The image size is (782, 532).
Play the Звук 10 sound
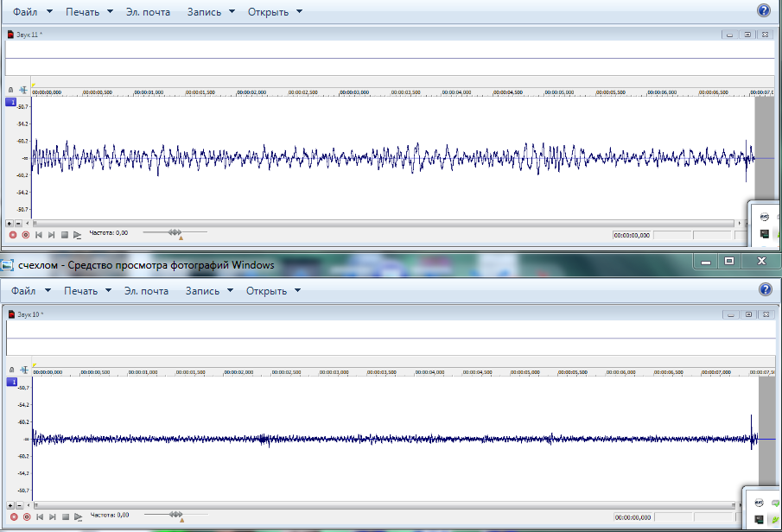[79, 517]
